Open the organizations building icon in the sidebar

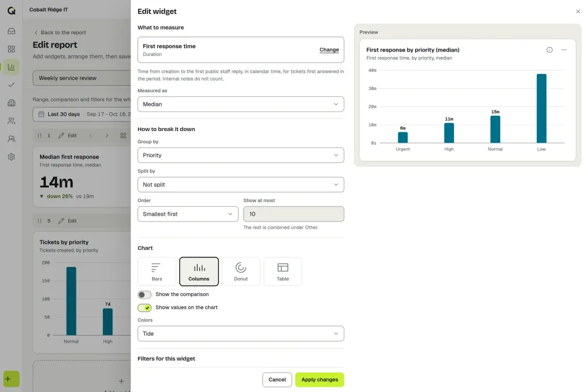coord(11,103)
